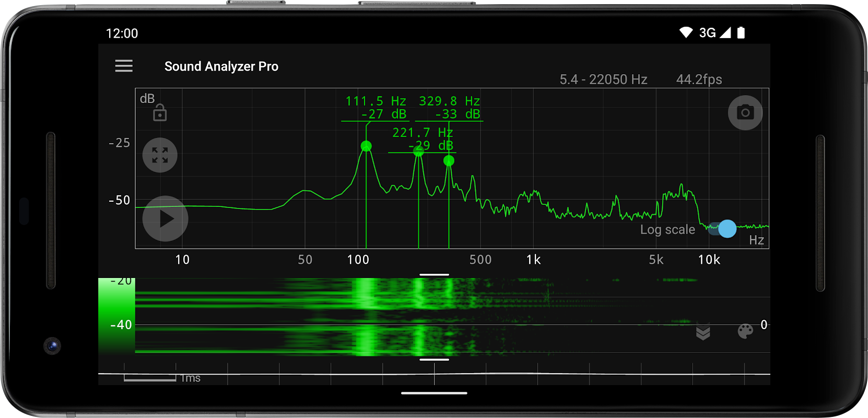
Task: Expand the double chevron down arrow
Action: tap(703, 332)
